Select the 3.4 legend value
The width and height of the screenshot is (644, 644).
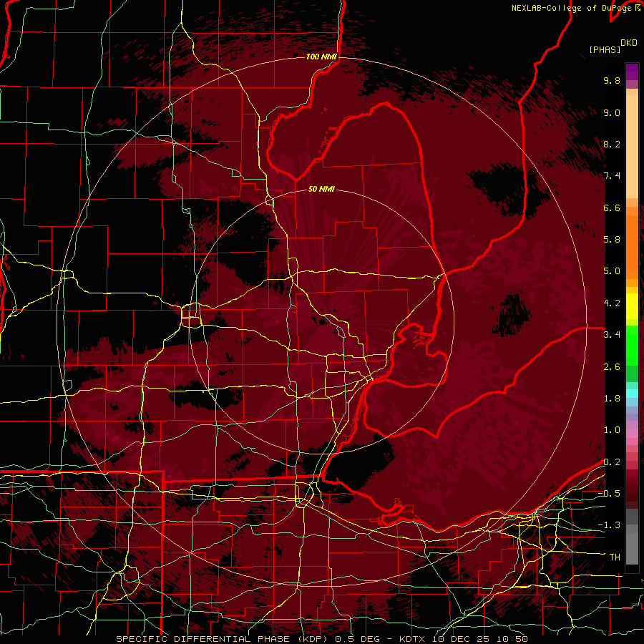[x=612, y=335]
